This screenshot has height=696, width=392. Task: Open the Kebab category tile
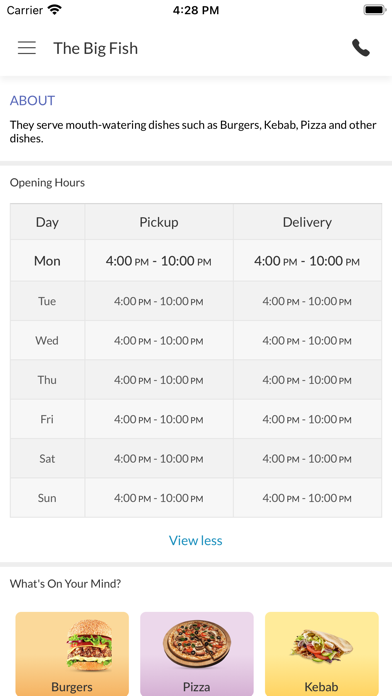click(x=322, y=654)
